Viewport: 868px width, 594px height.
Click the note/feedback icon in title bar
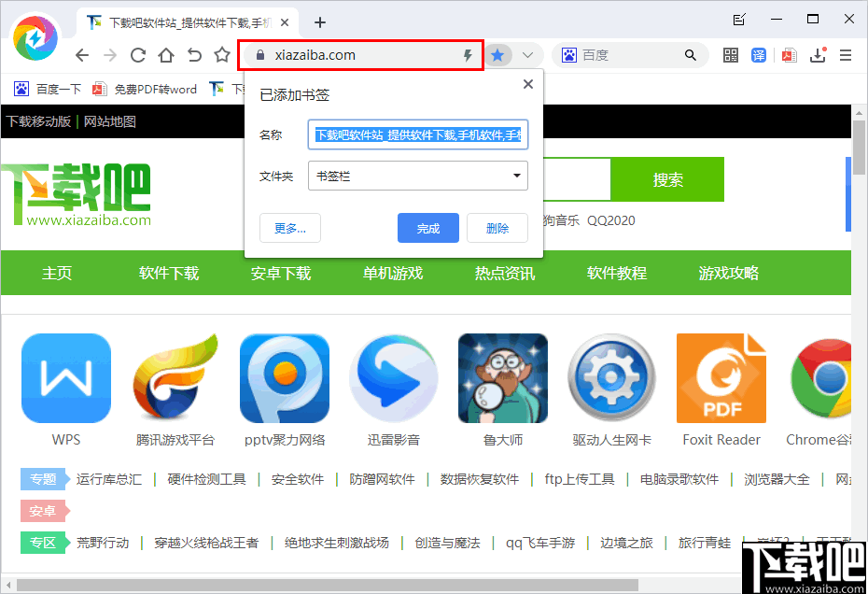(739, 20)
